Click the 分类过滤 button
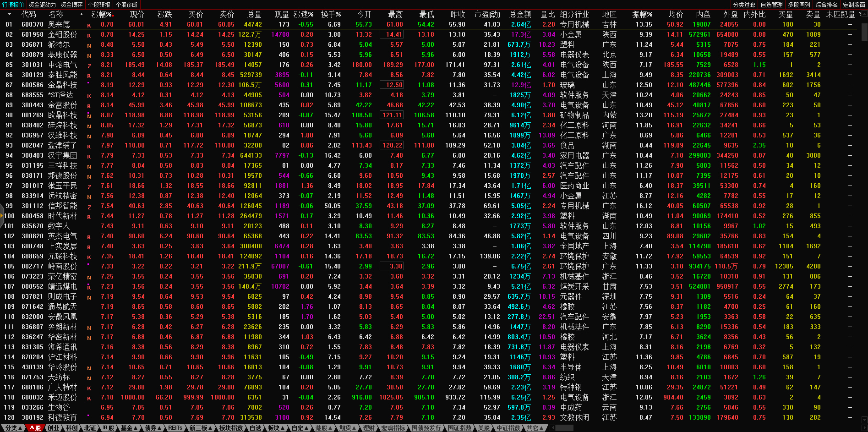The image size is (868, 432). (744, 5)
